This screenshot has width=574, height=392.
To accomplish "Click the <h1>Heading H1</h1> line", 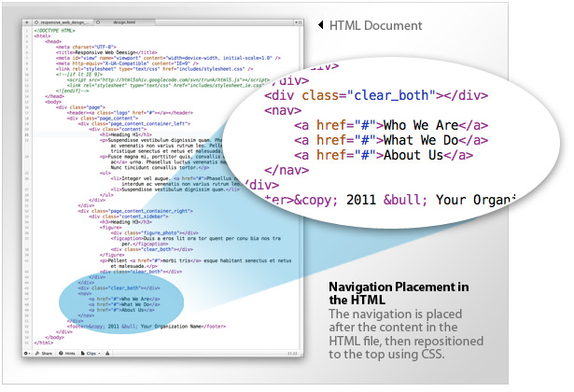I will pyautogui.click(x=126, y=134).
